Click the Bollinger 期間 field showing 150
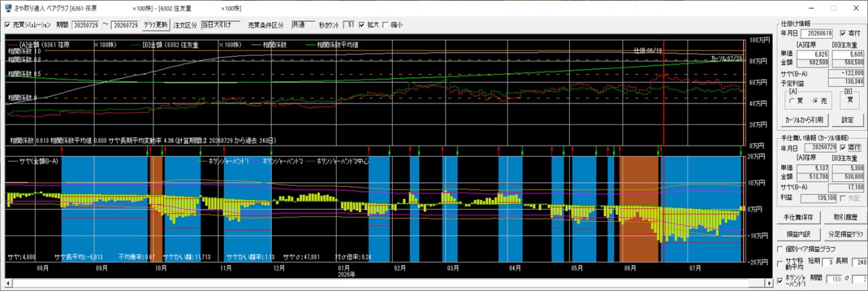Viewport: 868px width, 291px height. click(835, 278)
